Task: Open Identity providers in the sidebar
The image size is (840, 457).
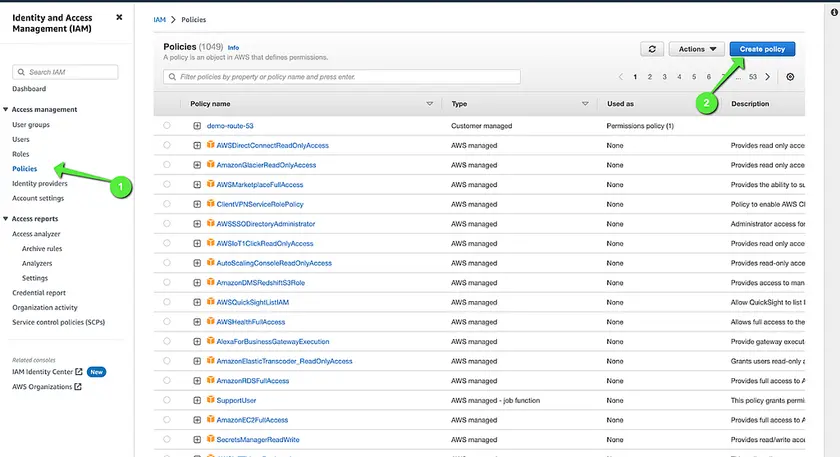Action: coord(40,183)
